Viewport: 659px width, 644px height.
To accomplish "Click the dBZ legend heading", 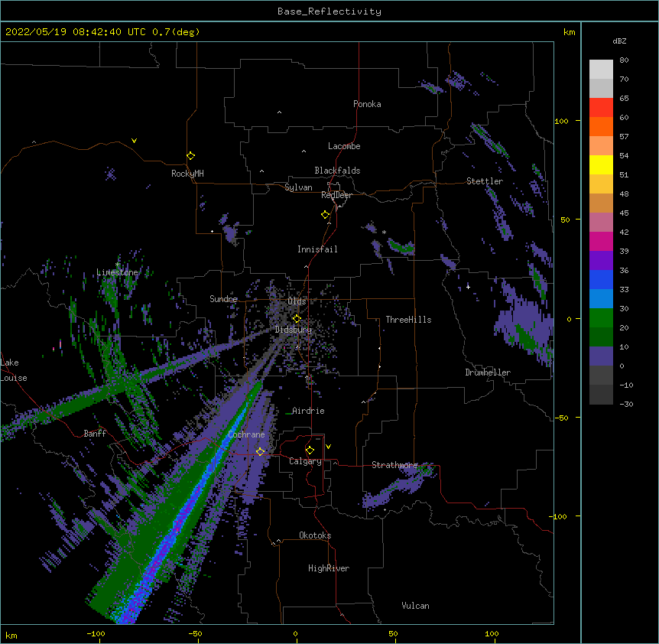I will coord(619,41).
